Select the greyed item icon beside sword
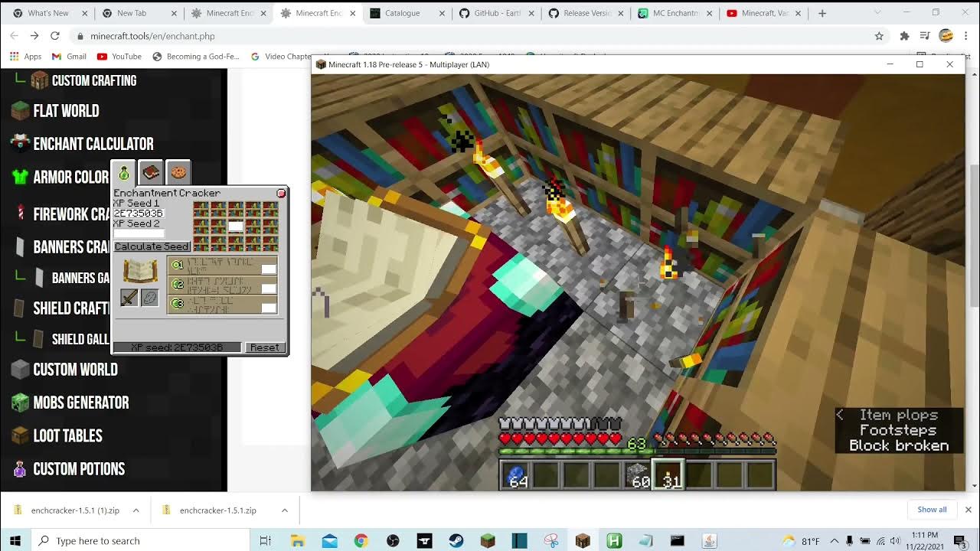The width and height of the screenshot is (980, 551). point(150,298)
